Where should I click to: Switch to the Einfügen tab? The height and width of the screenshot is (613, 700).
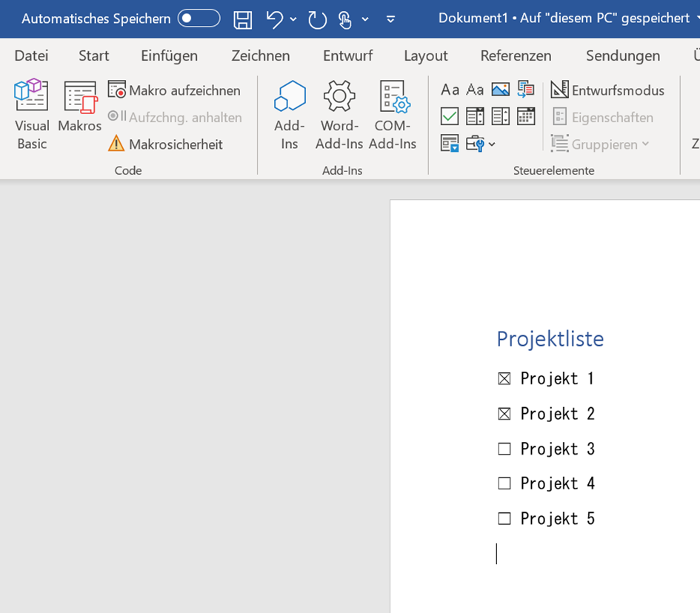pyautogui.click(x=169, y=56)
